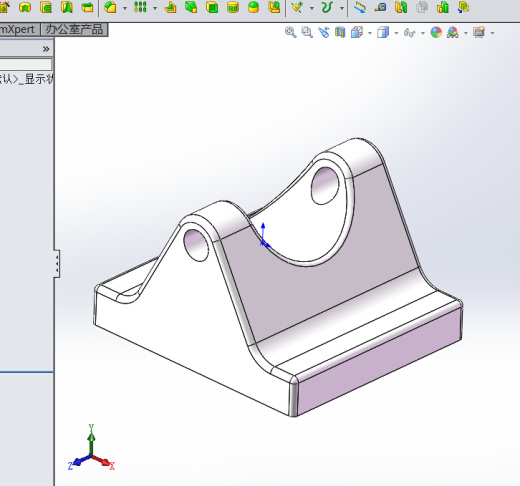
Task: Expand the Display Style dropdown arrow
Action: 396,33
